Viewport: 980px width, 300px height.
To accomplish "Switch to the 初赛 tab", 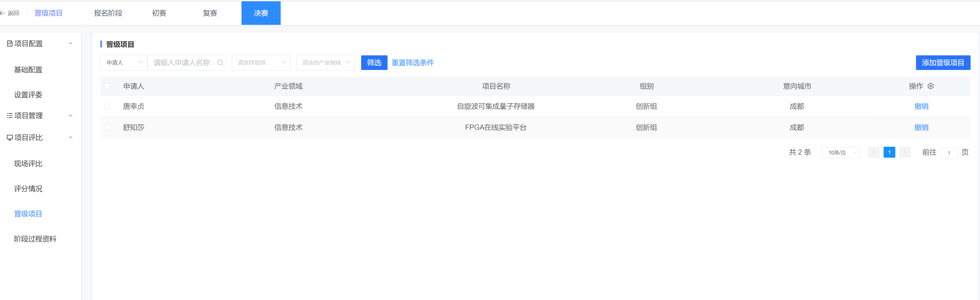I will tap(159, 13).
